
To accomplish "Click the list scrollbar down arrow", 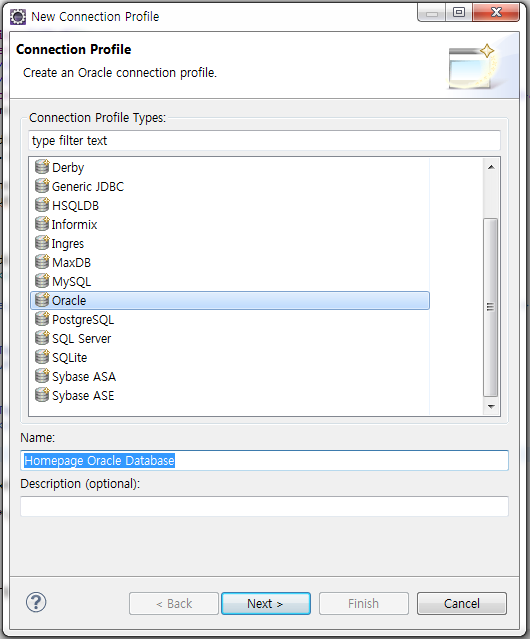I will [491, 406].
